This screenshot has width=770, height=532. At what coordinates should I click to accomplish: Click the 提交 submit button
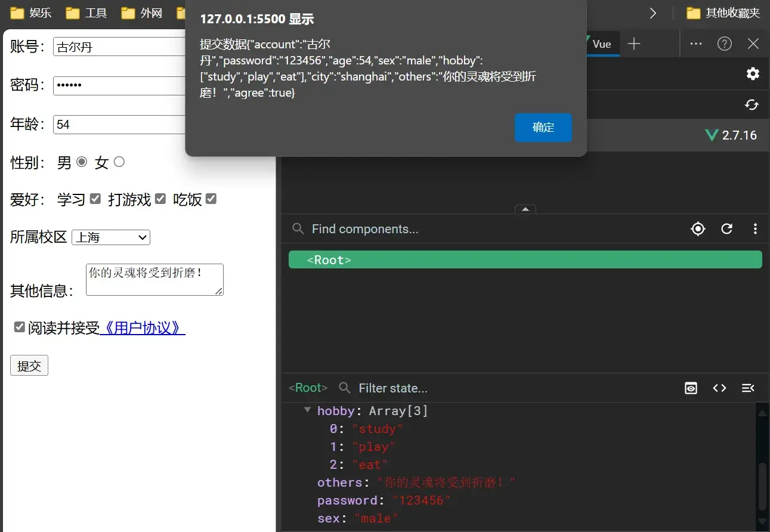tap(29, 366)
